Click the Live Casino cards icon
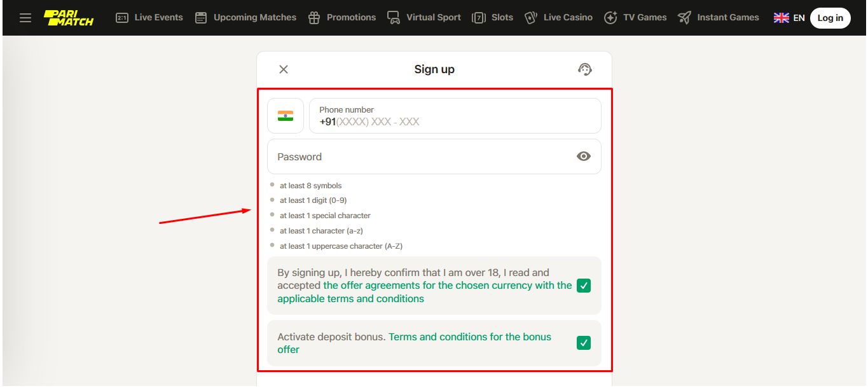 [x=530, y=18]
